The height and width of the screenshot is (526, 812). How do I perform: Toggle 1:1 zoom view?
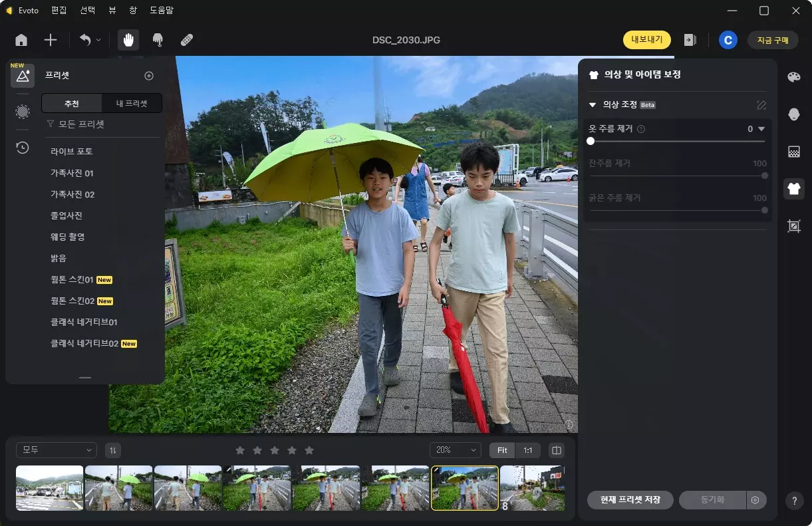point(528,450)
